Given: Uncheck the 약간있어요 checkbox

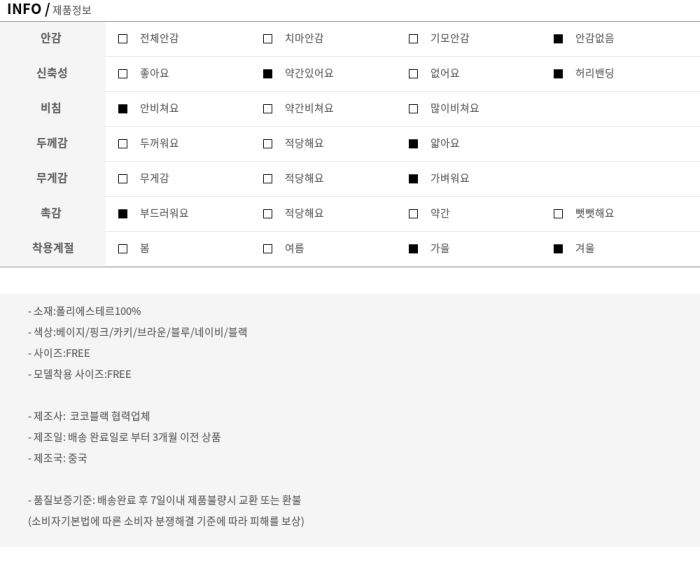Looking at the screenshot, I should pos(268,74).
